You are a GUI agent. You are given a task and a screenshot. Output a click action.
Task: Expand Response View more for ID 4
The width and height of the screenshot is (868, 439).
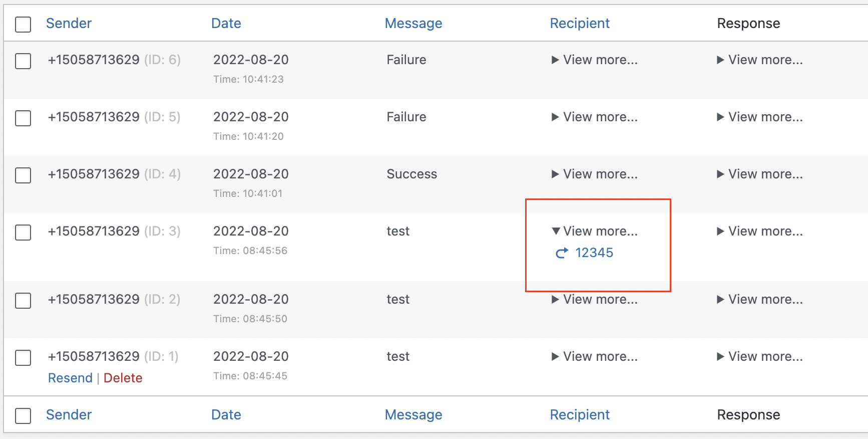760,174
